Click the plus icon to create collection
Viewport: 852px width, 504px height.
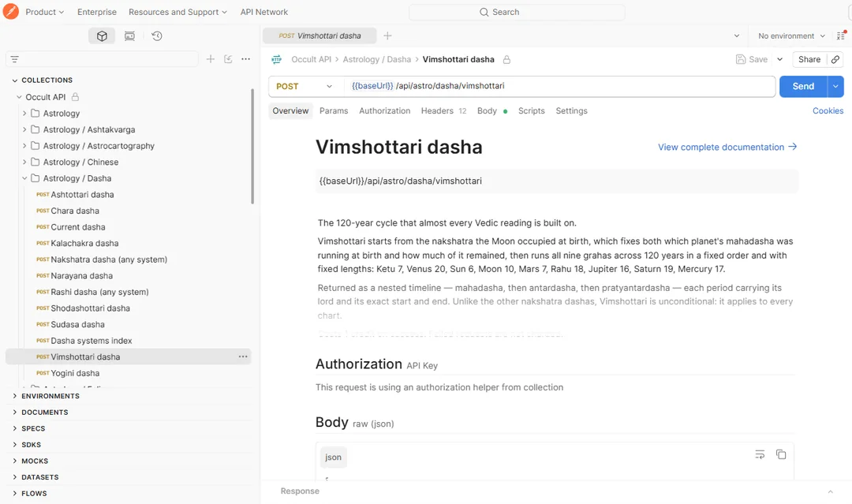pos(211,59)
